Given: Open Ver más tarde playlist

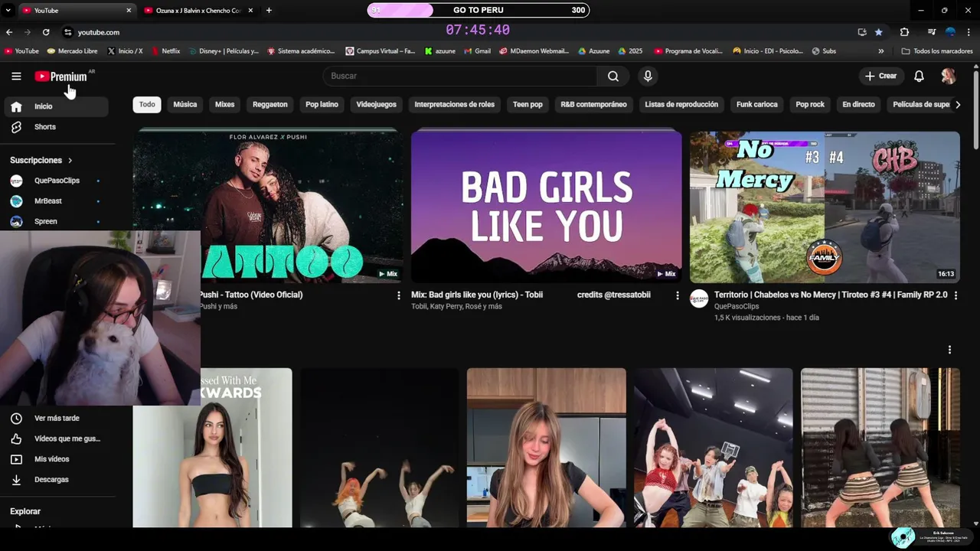Looking at the screenshot, I should (57, 419).
